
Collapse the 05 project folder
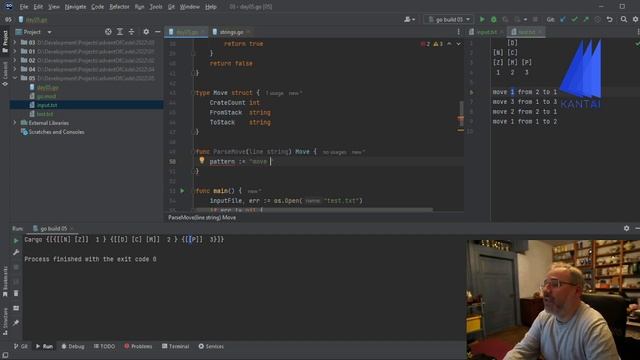tap(15, 78)
